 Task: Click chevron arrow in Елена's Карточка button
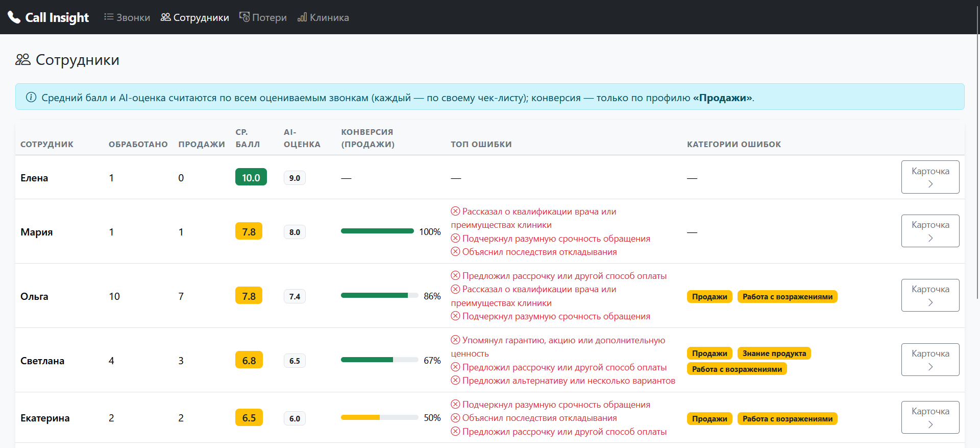(930, 184)
